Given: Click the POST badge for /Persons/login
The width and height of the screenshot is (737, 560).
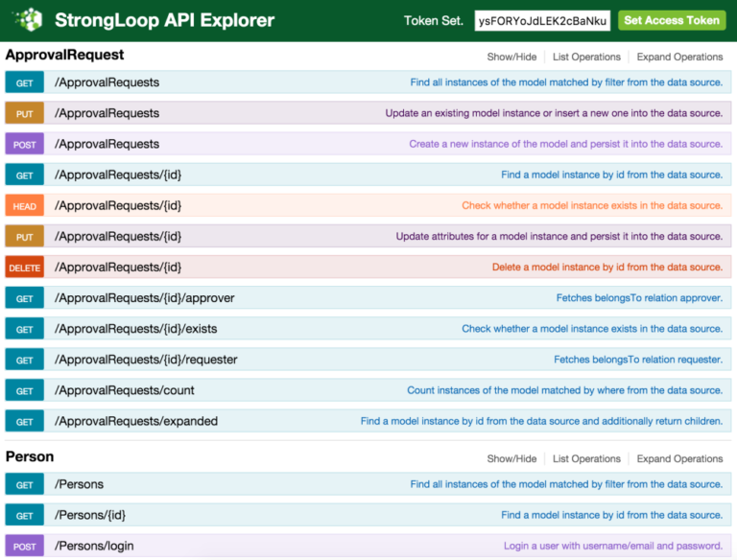Looking at the screenshot, I should pos(24,547).
